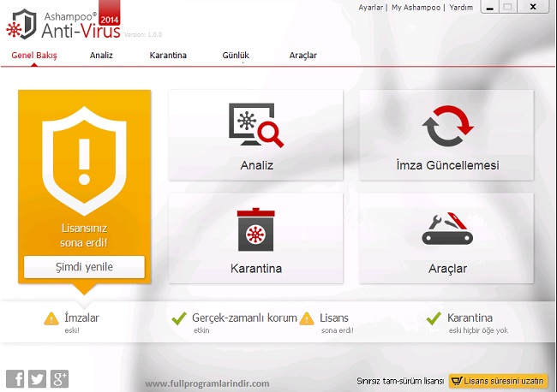The image size is (557, 392).
Task: Open the top Karantina tab
Action: [168, 56]
